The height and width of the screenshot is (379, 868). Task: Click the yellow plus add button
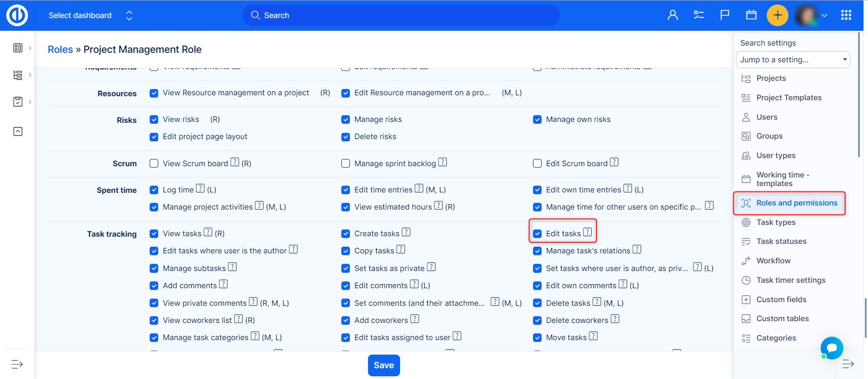[777, 15]
